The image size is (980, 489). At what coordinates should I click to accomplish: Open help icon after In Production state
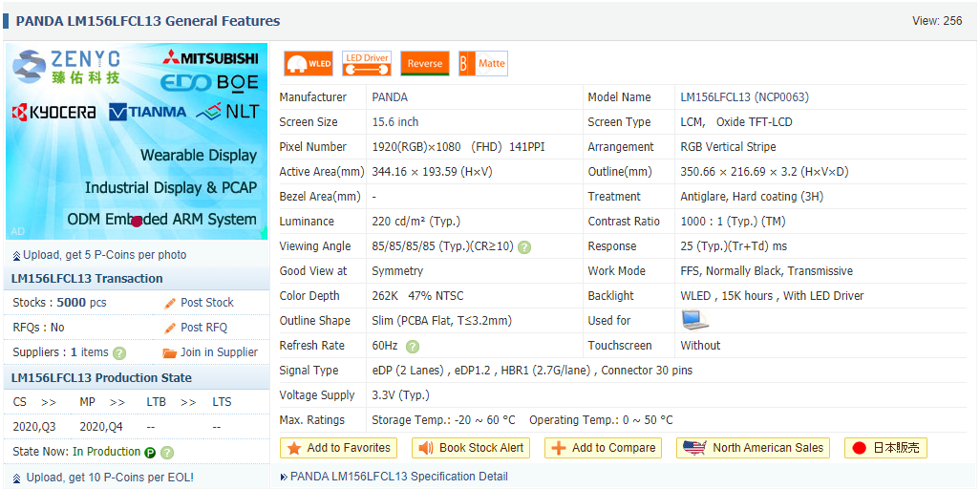pos(167,453)
